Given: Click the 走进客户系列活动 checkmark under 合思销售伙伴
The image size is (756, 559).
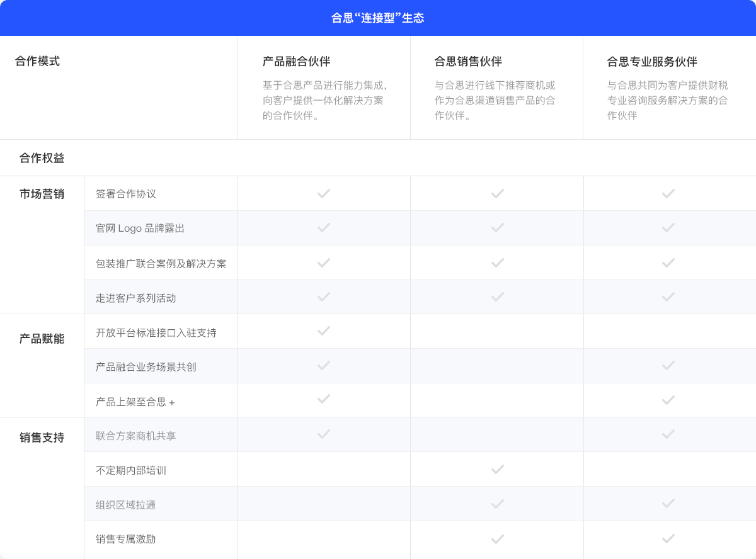Looking at the screenshot, I should point(497,296).
